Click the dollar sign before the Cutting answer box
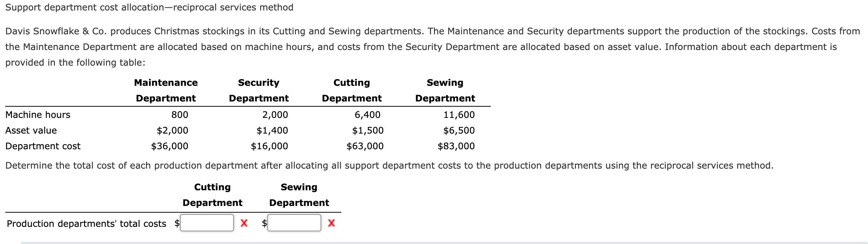 click(x=176, y=224)
